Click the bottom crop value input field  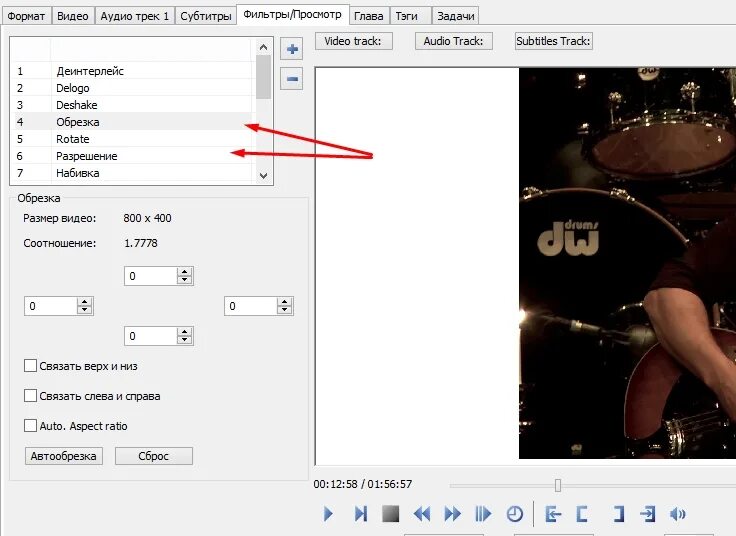pyautogui.click(x=151, y=336)
